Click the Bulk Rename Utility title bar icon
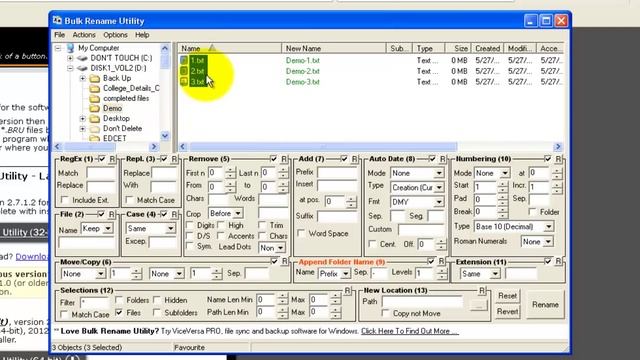 pos(58,20)
